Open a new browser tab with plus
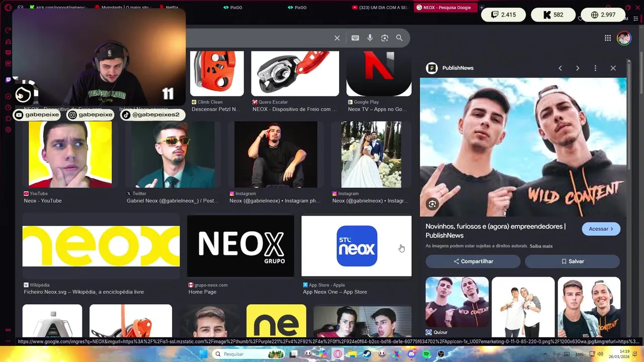This screenshot has width=644, height=362. [481, 8]
